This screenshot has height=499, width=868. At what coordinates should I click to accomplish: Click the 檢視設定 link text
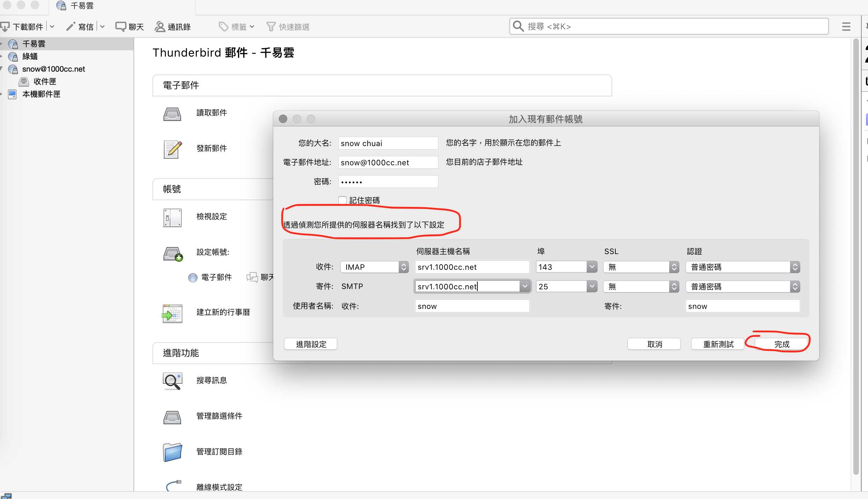point(212,217)
